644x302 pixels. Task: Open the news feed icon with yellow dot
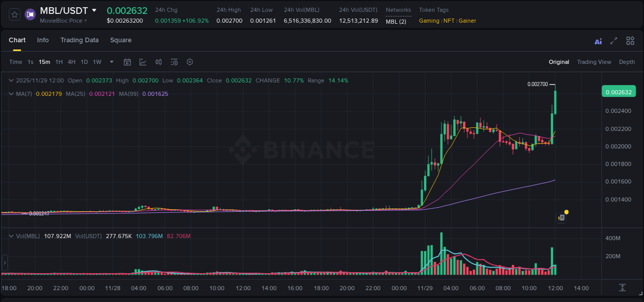(x=562, y=217)
